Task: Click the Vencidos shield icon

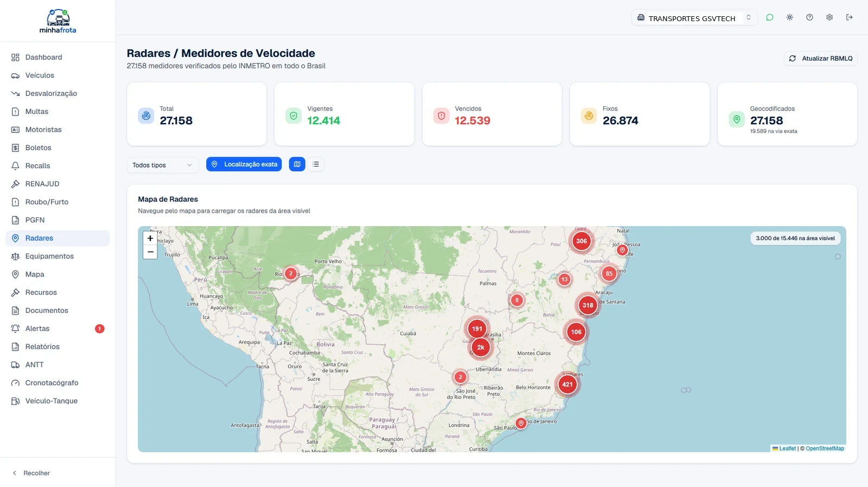Action: click(442, 116)
